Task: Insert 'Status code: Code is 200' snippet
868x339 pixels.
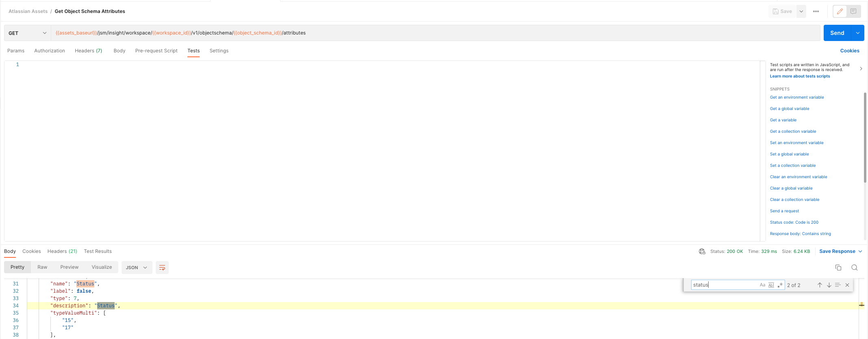Action: tap(794, 222)
